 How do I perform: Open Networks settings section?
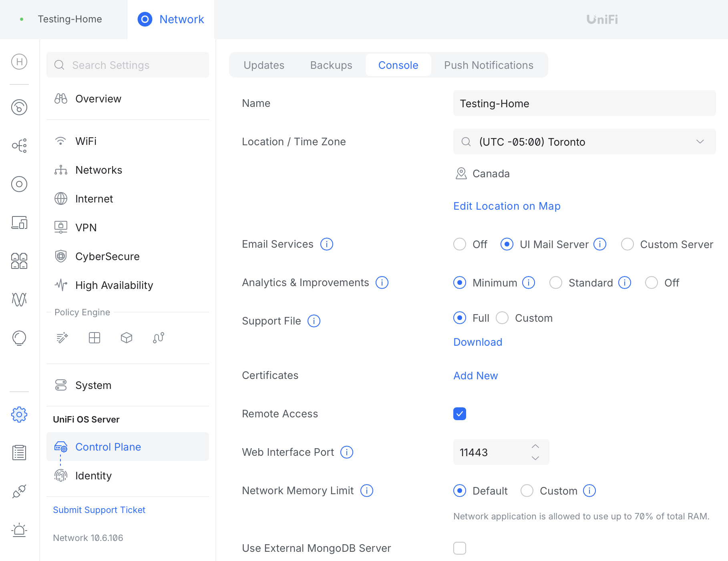coord(128,170)
